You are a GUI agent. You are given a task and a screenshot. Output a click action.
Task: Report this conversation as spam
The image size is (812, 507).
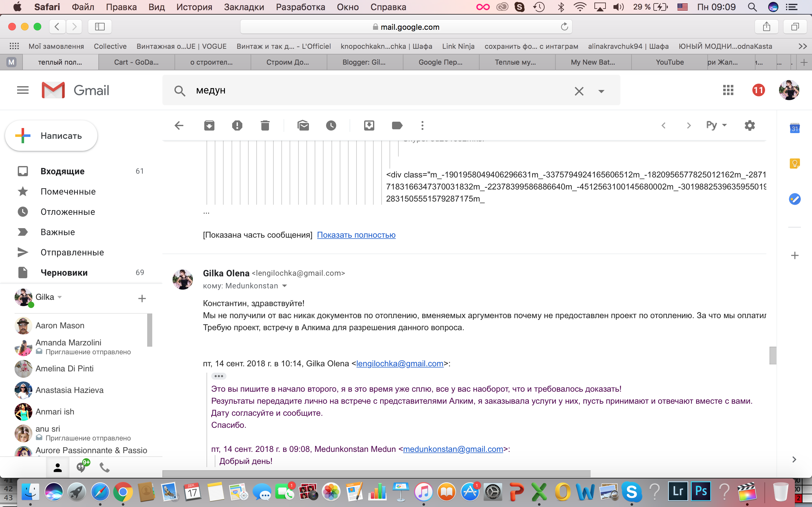pyautogui.click(x=237, y=125)
